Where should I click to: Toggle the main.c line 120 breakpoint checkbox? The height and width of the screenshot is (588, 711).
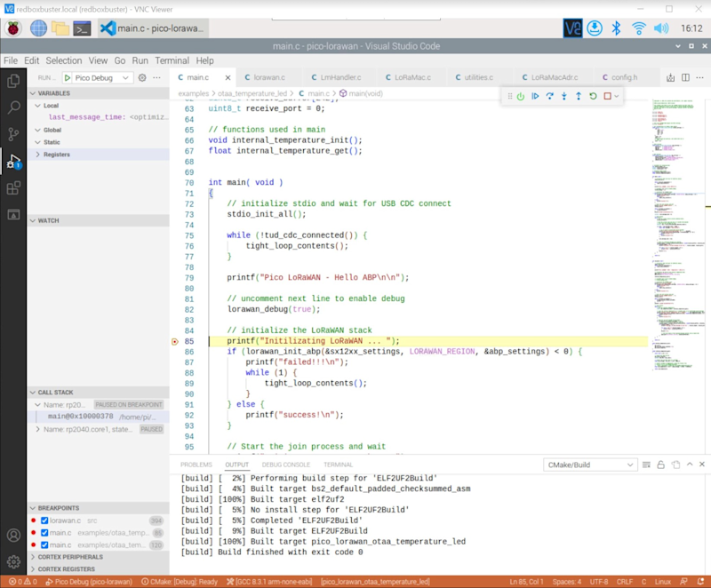tap(44, 545)
